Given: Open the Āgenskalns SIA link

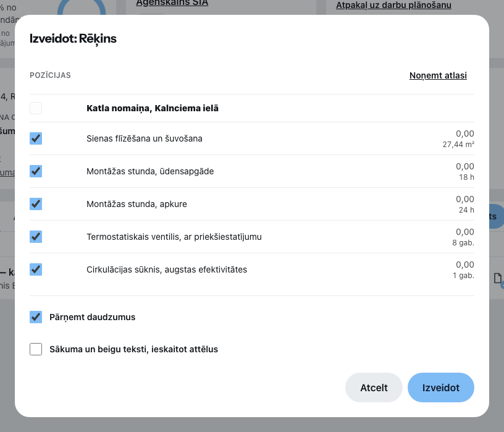Looking at the screenshot, I should pos(172,3).
